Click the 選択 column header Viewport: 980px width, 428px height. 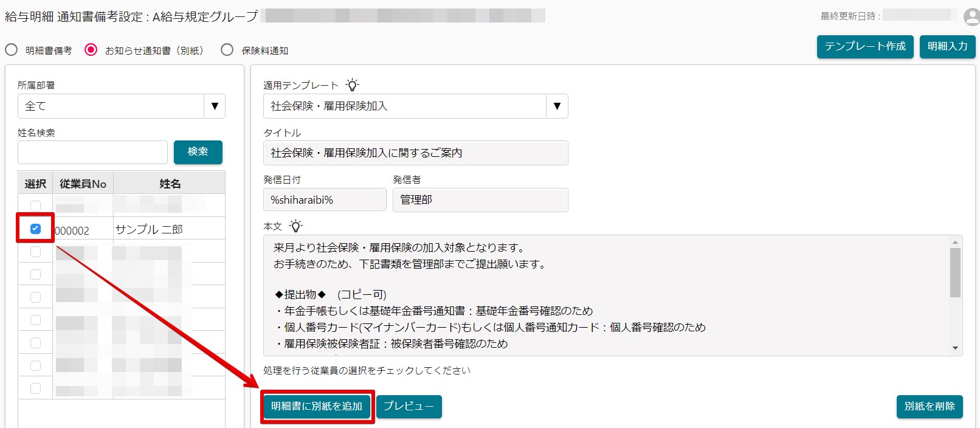point(35,183)
